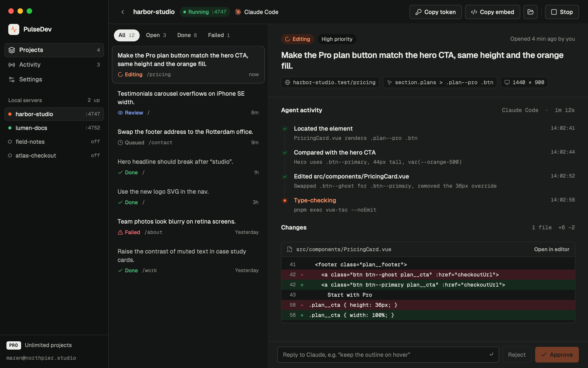Reject the proposed changes

click(517, 355)
